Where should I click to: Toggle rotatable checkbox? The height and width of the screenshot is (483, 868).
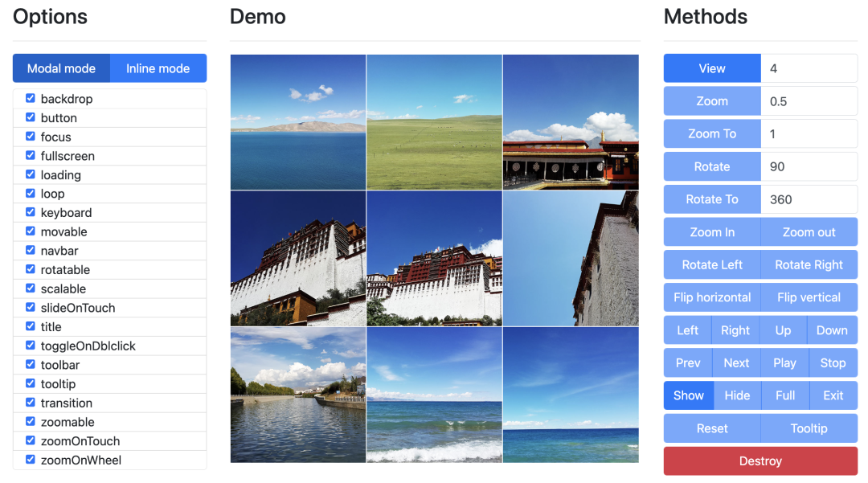pos(31,269)
